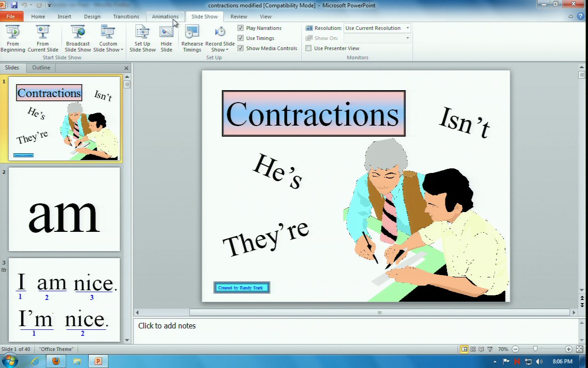Uncheck Play Narrations
This screenshot has height=368, width=588.
(241, 28)
